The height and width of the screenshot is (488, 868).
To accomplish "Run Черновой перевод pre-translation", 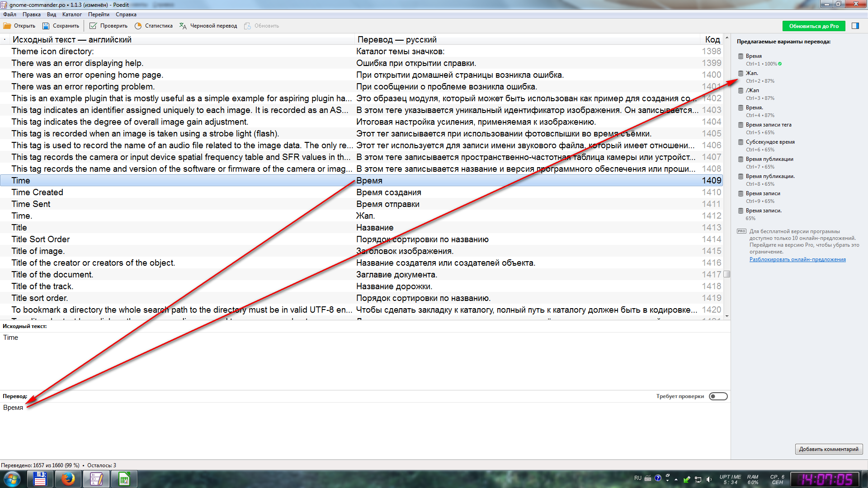I will pos(208,26).
